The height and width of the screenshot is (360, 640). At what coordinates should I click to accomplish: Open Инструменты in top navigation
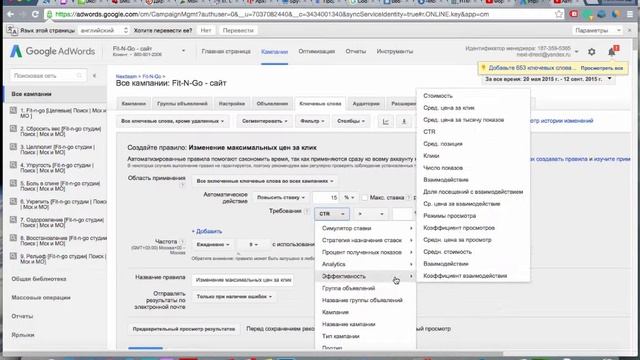tap(395, 52)
